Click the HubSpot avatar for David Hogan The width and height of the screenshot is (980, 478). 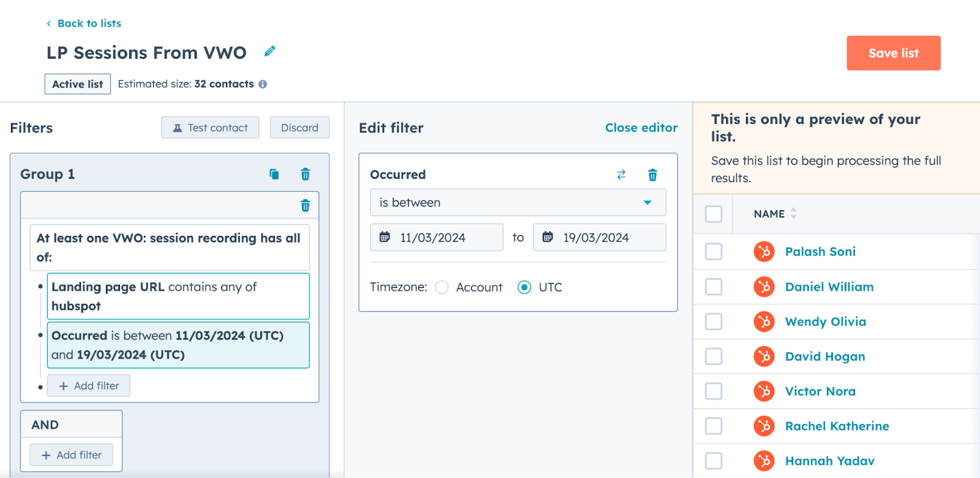(x=764, y=357)
